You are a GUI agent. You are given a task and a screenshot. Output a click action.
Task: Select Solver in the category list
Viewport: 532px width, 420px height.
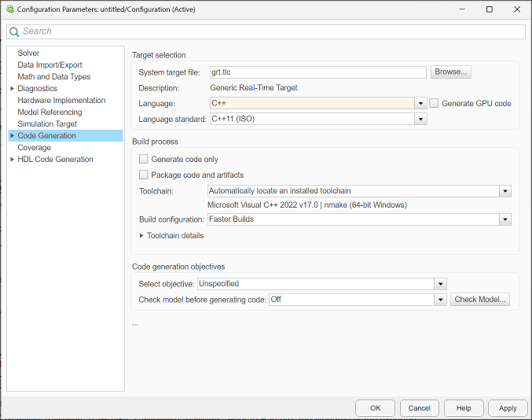click(28, 53)
